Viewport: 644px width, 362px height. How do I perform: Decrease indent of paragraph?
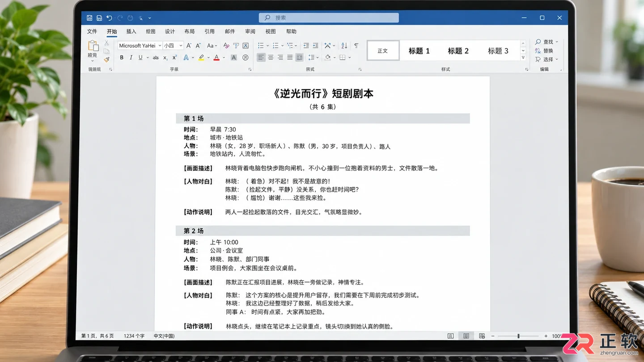pyautogui.click(x=306, y=46)
